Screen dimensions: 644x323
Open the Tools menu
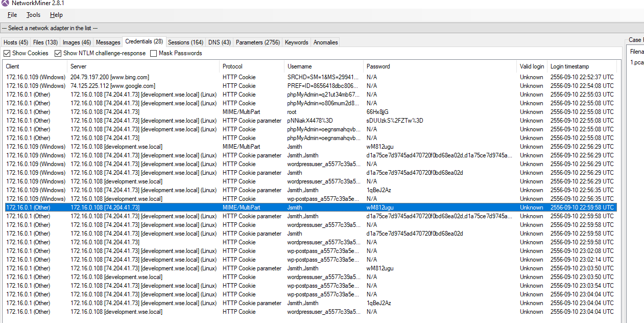(x=33, y=15)
